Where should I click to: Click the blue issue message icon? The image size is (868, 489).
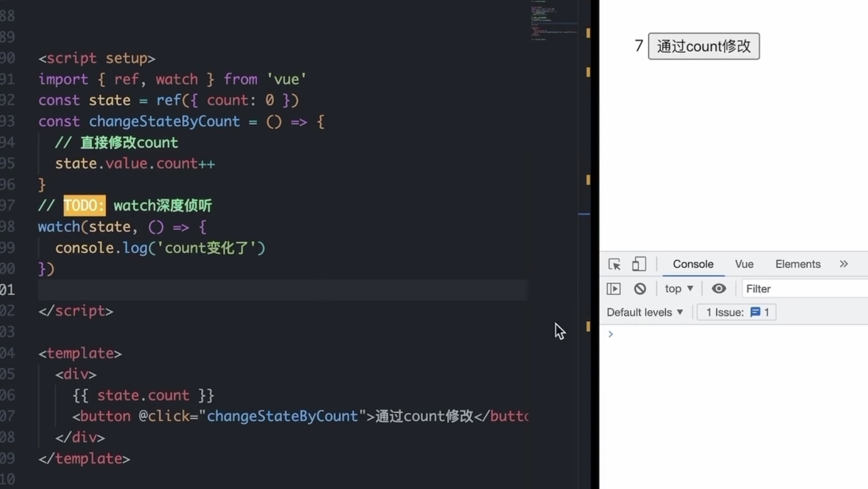(755, 312)
